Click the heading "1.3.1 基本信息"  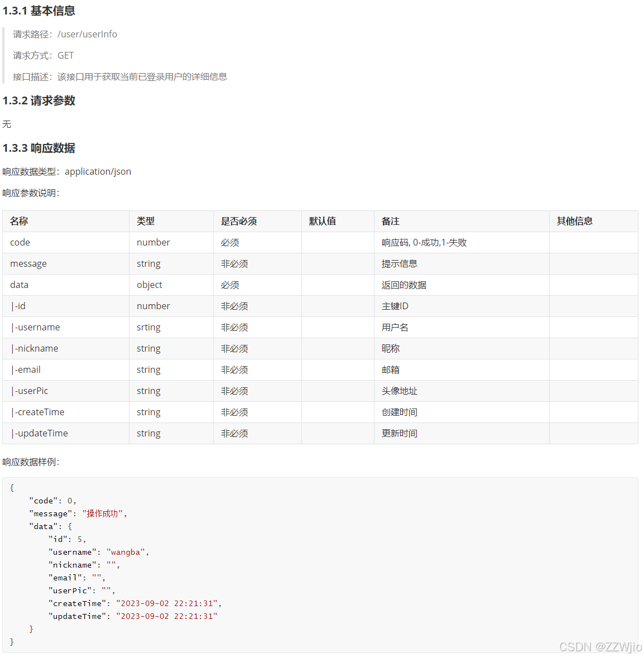(39, 11)
